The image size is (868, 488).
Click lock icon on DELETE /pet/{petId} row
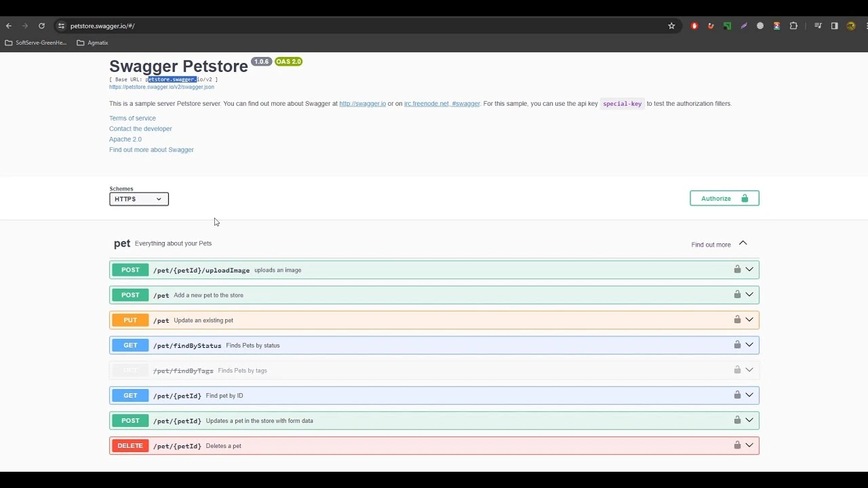coord(737,445)
